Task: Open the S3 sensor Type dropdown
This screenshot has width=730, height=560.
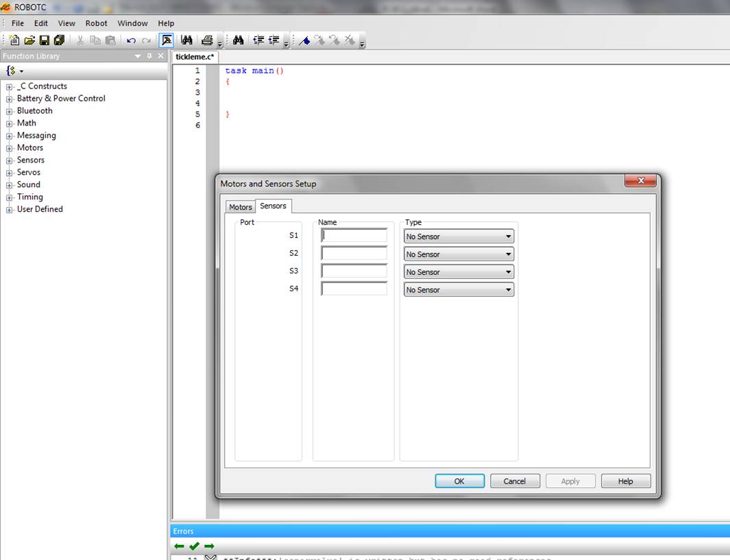Action: coord(459,272)
